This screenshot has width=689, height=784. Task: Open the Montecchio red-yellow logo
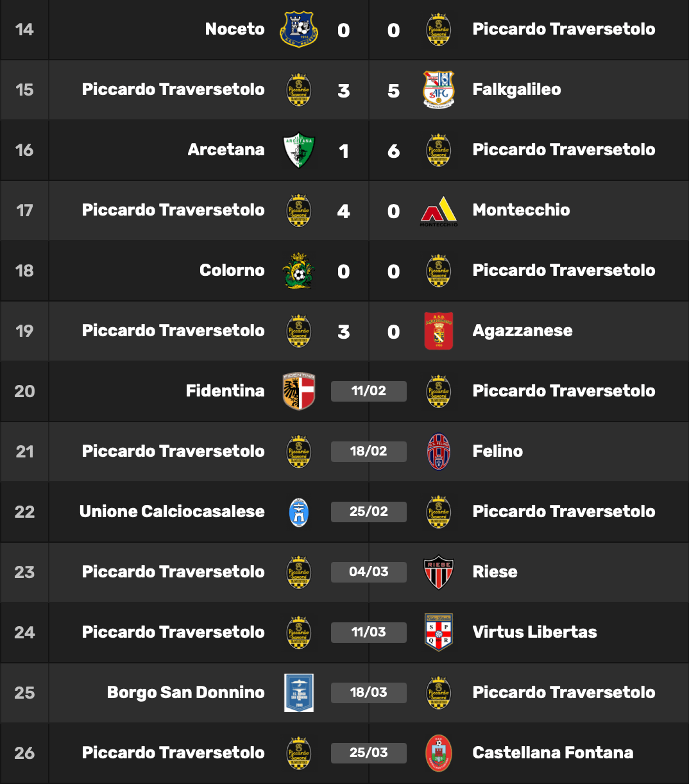pos(439,211)
